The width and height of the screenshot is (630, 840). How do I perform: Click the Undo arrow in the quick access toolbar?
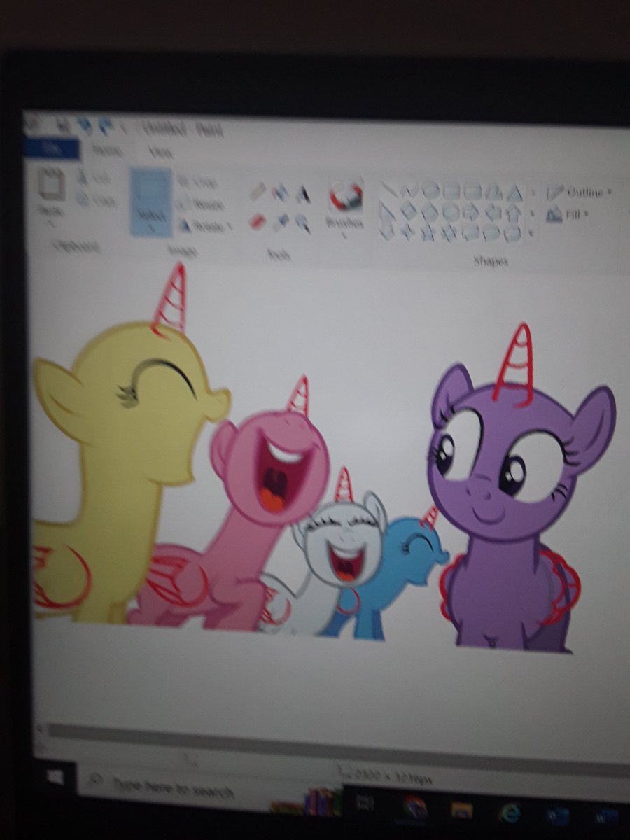[x=85, y=127]
